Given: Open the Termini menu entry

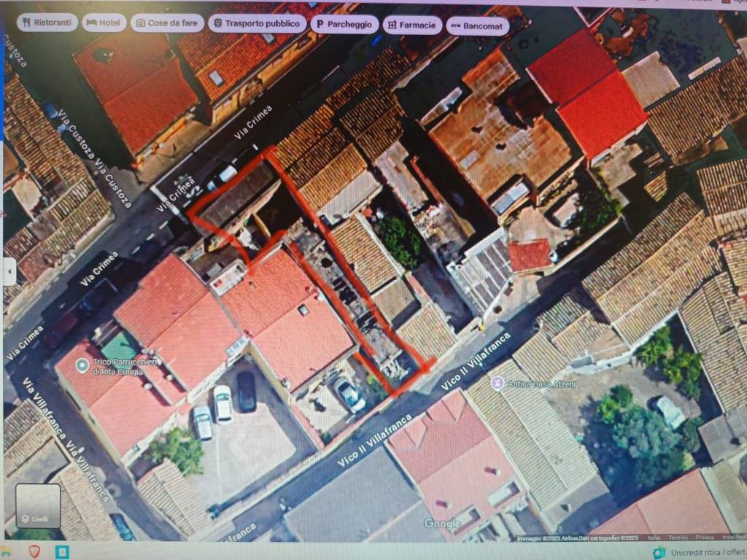Looking at the screenshot, I should tap(678, 537).
